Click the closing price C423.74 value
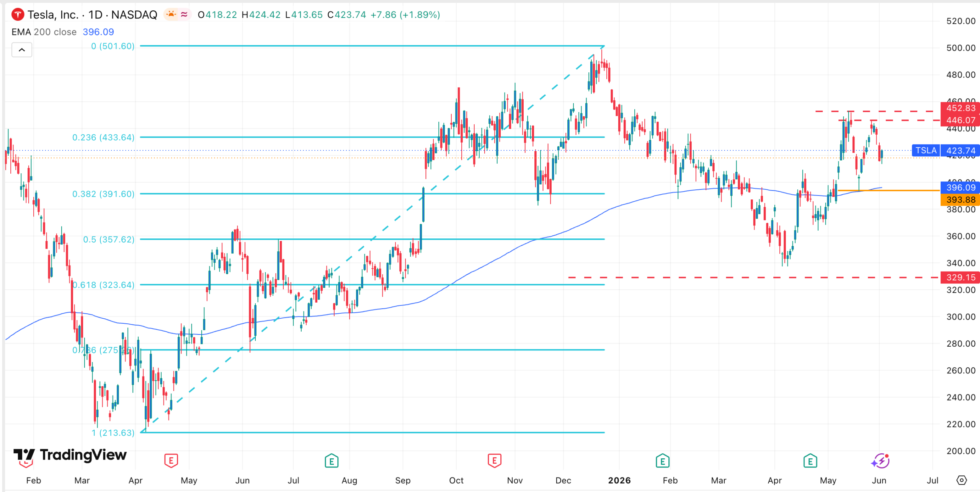The height and width of the screenshot is (492, 980). coord(347,15)
